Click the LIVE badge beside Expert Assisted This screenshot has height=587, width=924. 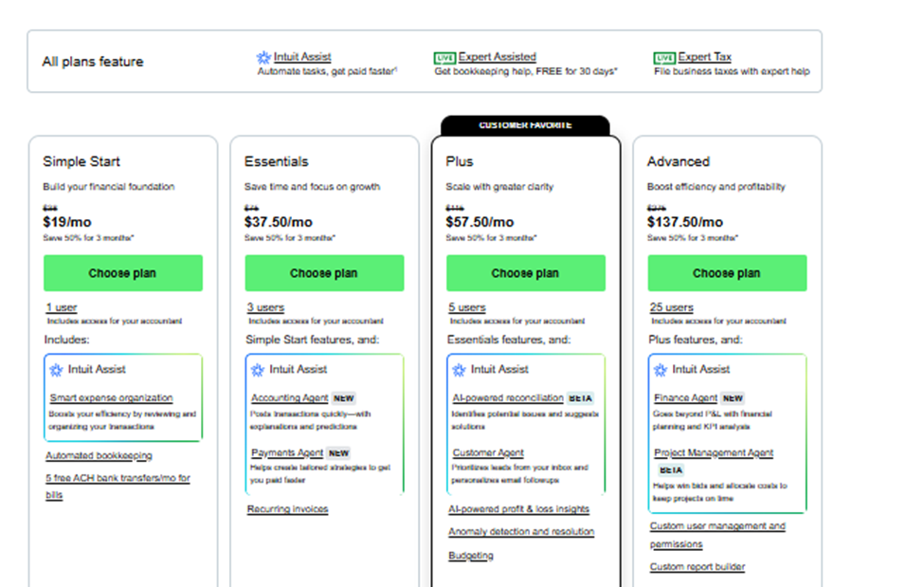[x=444, y=57]
